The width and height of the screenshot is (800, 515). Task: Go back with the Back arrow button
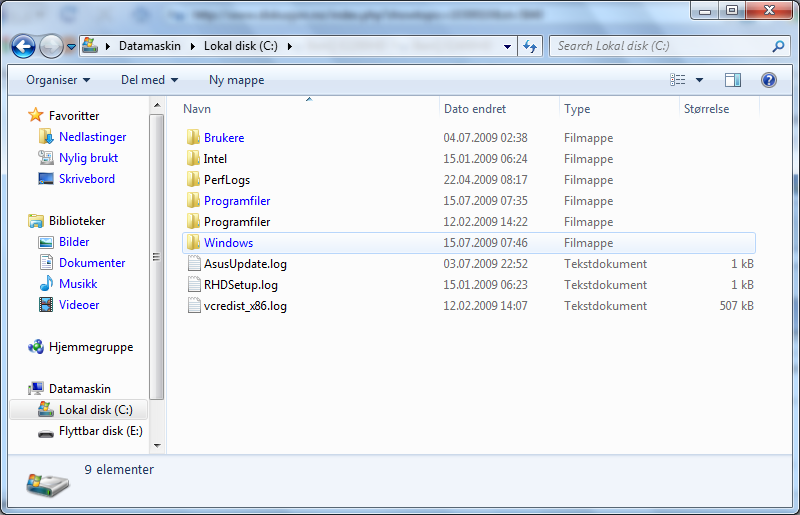point(23,46)
